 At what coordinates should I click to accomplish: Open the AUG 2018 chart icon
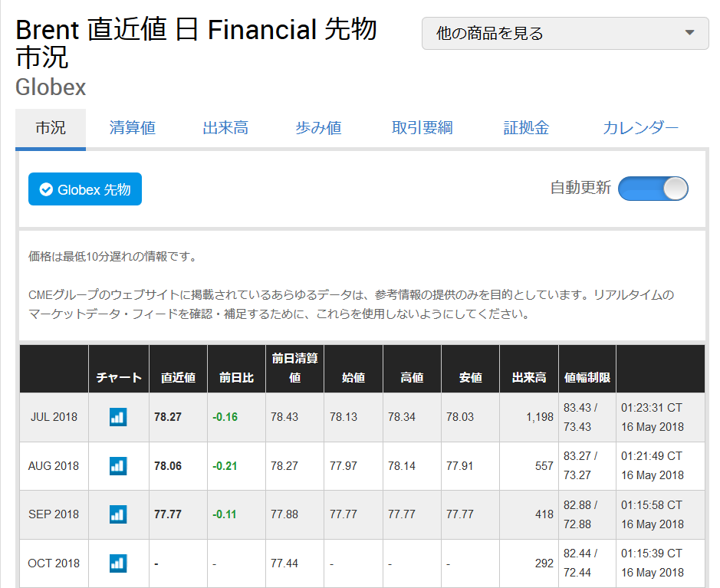118,466
